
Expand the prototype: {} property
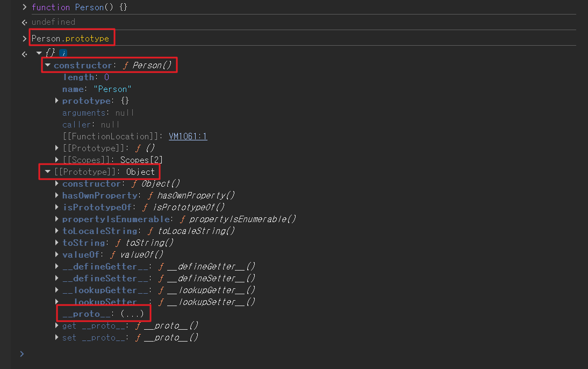pos(57,101)
